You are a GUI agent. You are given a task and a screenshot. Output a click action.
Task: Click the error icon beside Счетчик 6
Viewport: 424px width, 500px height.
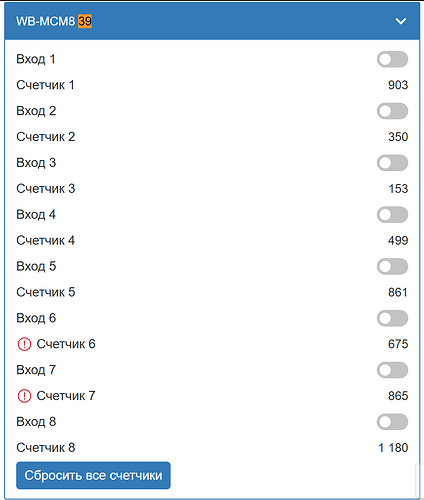[x=24, y=344]
